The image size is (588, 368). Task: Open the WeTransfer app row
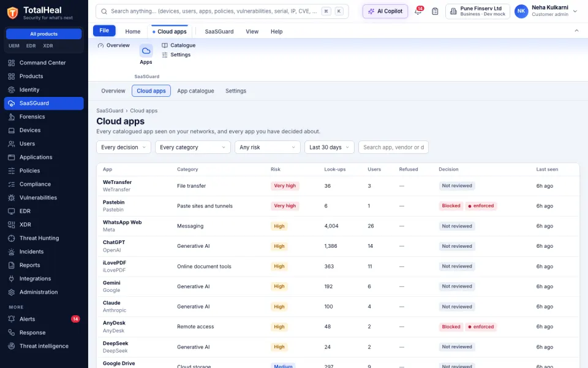pyautogui.click(x=338, y=186)
